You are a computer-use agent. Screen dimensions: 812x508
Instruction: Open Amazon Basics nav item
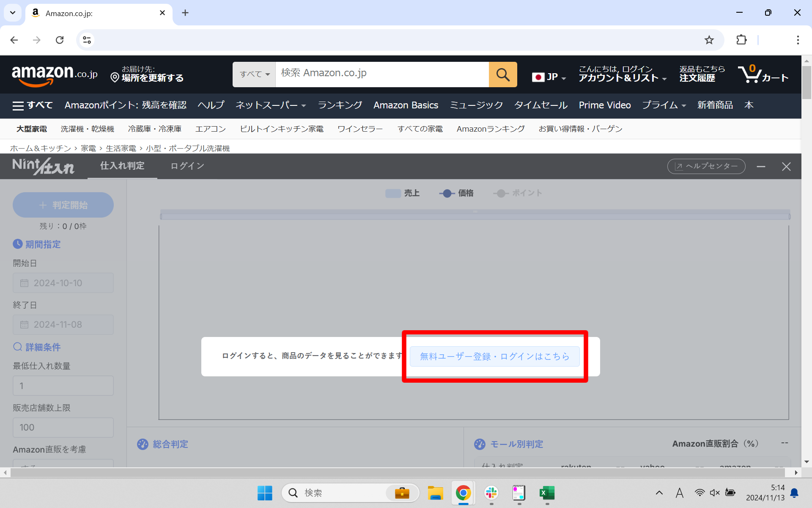pyautogui.click(x=406, y=105)
